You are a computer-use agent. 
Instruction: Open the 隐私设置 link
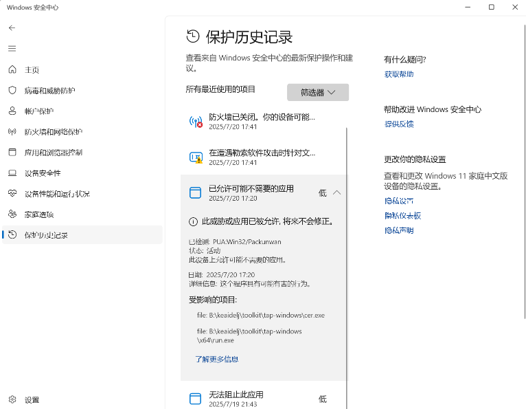coord(399,201)
